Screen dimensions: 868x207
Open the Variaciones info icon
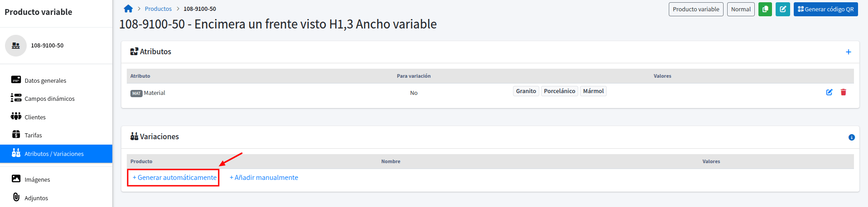click(x=852, y=137)
